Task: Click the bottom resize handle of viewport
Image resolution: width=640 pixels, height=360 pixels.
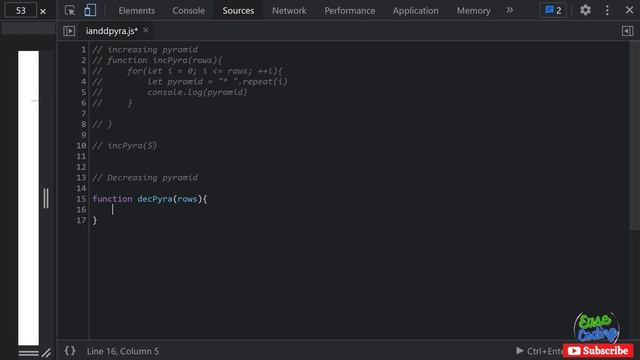Action: pos(28,352)
